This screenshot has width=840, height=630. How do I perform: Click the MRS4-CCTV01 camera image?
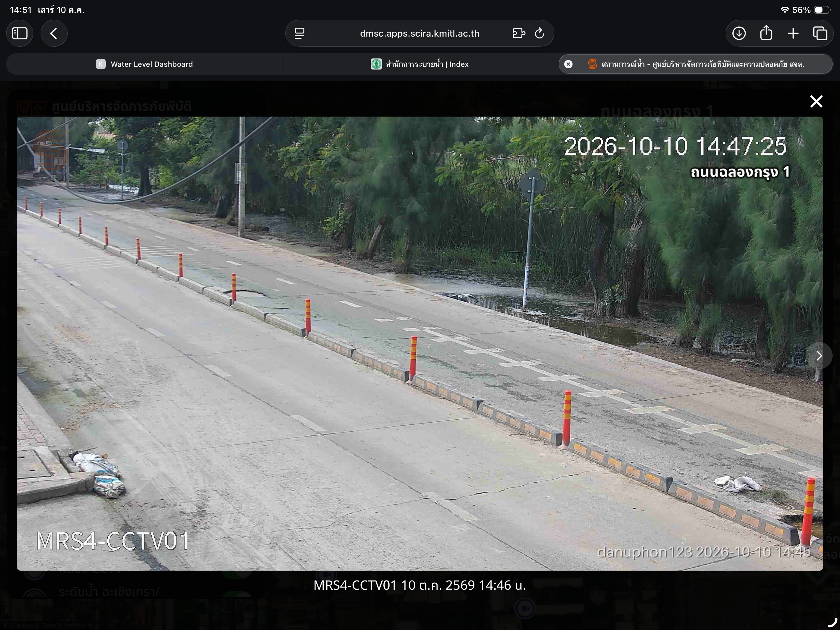[420, 344]
